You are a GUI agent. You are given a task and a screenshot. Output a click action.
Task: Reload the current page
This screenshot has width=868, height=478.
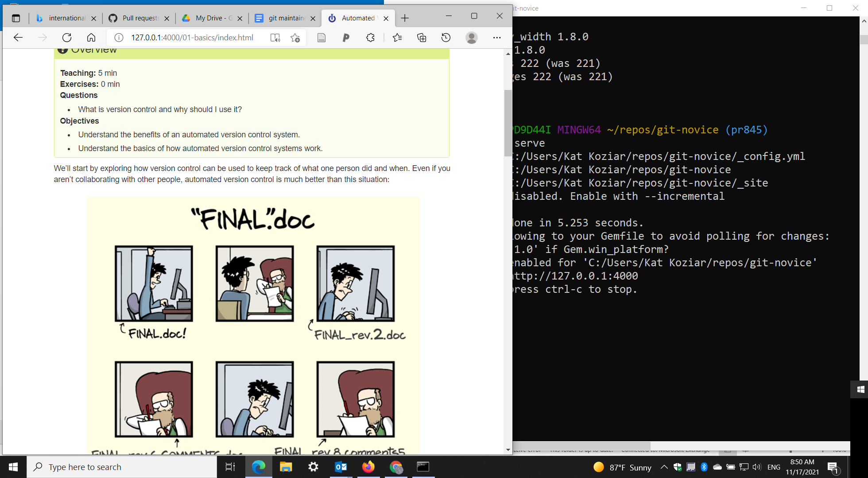67,38
